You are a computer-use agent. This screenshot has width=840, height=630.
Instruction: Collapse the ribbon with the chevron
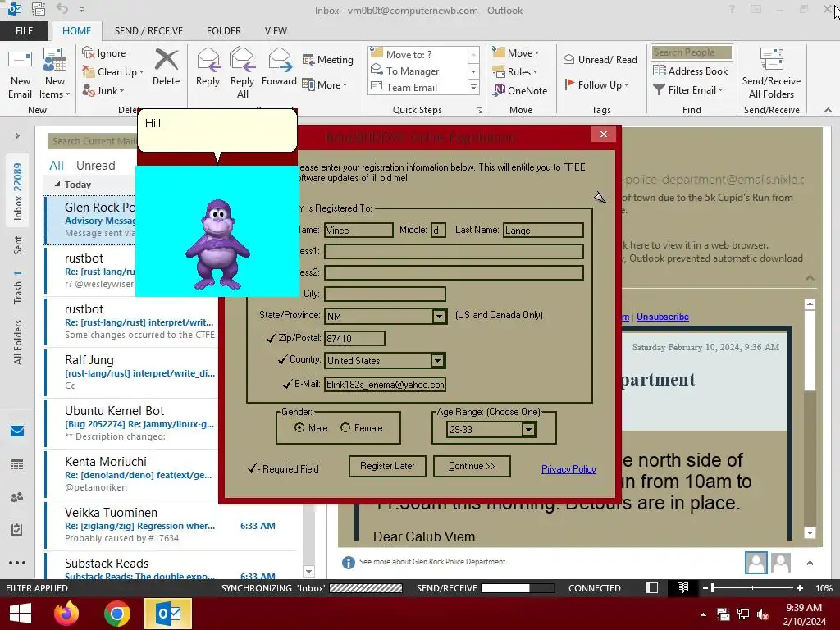click(828, 110)
